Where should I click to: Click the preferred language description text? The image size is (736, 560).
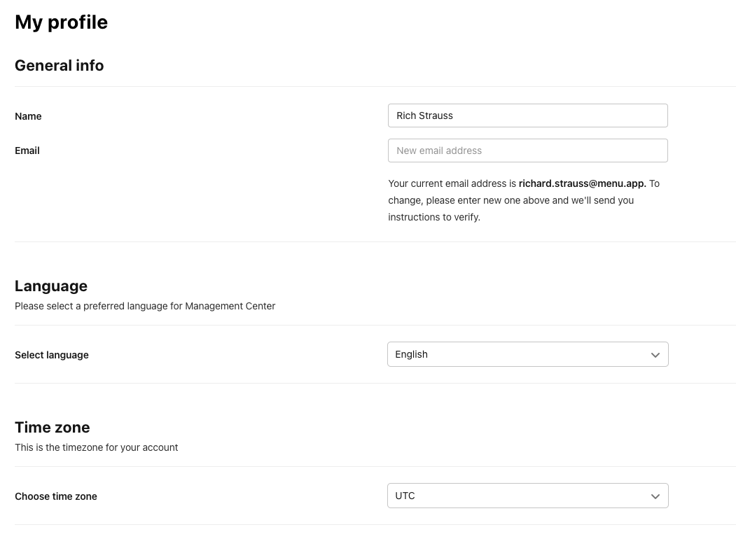(x=145, y=306)
